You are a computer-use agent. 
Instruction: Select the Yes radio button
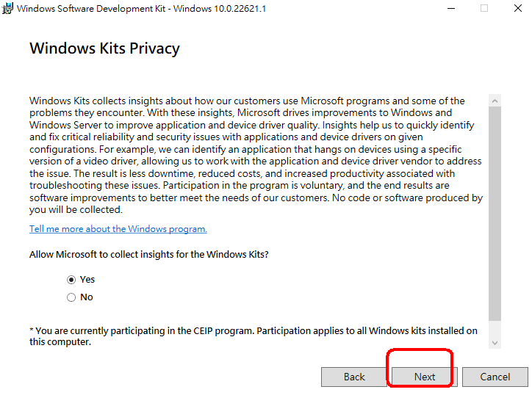point(71,280)
